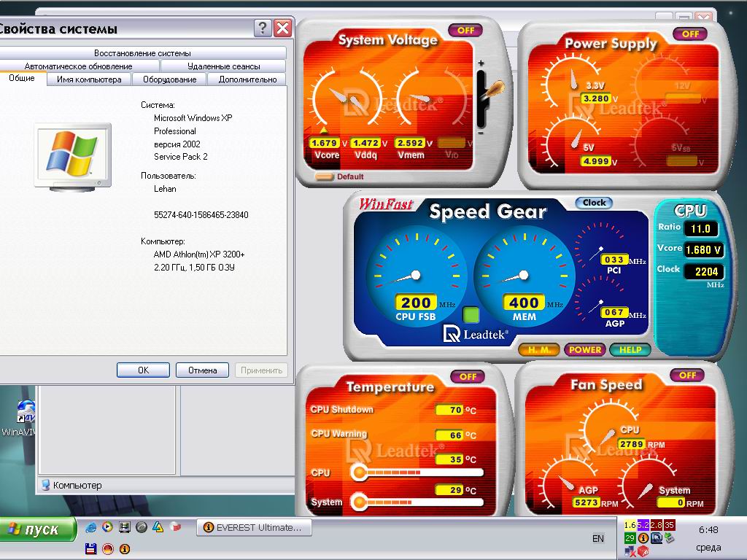Click the MEM 400 MHz readout

(x=524, y=303)
